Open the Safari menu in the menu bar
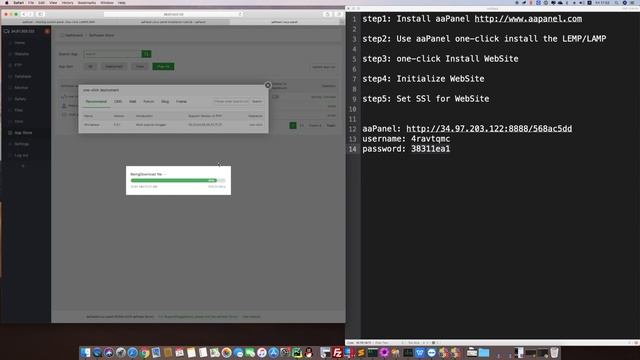The image size is (640, 360). click(18, 3)
